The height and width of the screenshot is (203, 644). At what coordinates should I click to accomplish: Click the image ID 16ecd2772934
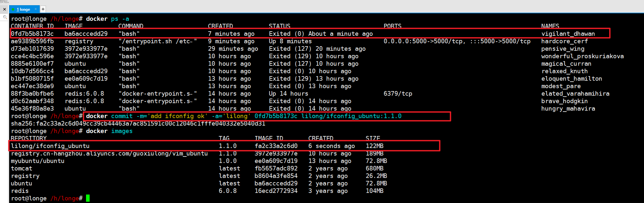click(x=276, y=191)
